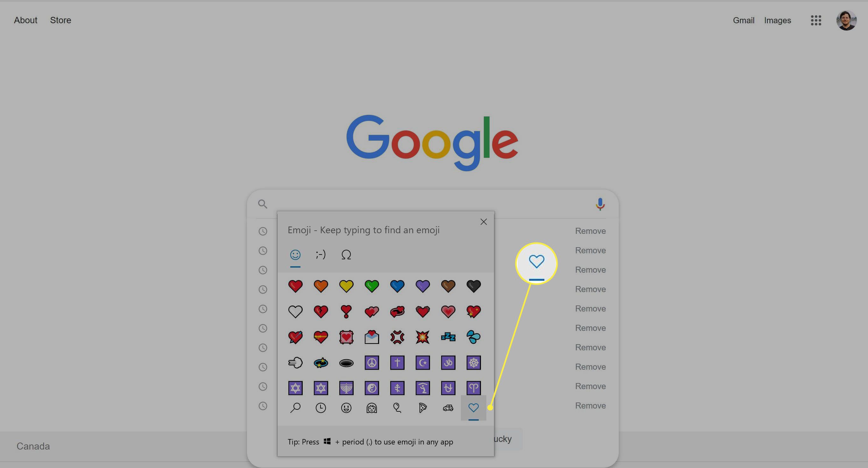868x468 pixels.
Task: Click the black heart emoji
Action: pos(474,286)
